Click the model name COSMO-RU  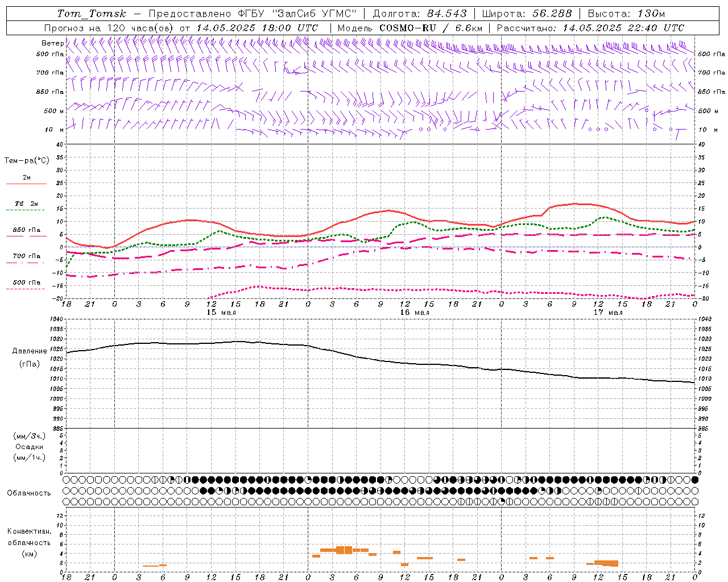pos(408,28)
